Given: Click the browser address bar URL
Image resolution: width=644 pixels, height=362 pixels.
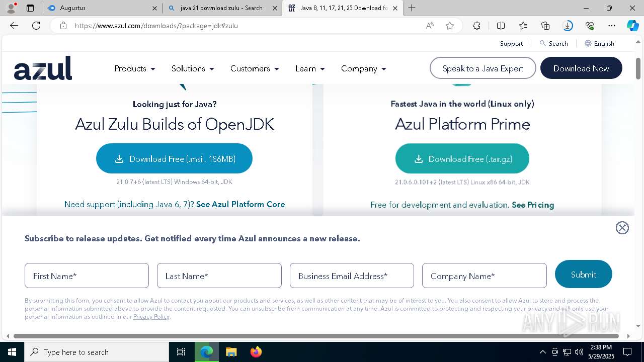Looking at the screenshot, I should 156,26.
